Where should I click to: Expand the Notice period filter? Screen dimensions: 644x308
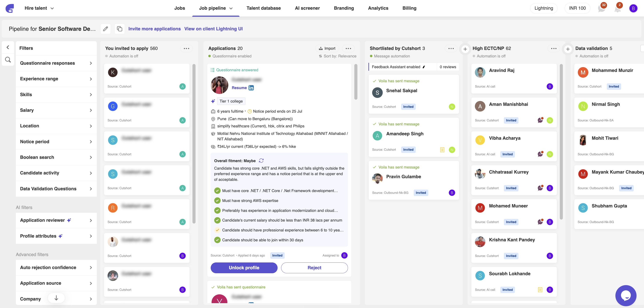56,142
